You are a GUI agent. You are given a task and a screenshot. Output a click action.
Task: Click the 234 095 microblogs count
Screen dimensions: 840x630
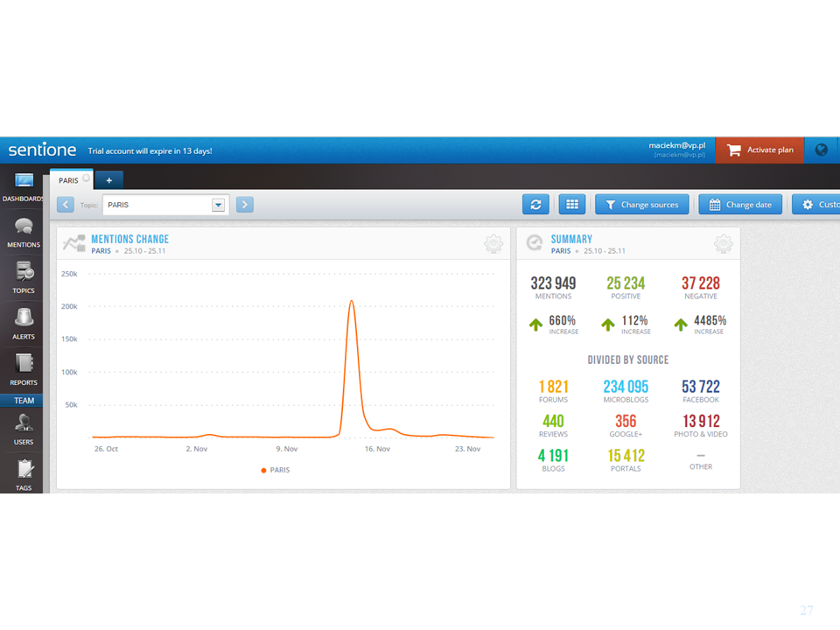pyautogui.click(x=625, y=386)
